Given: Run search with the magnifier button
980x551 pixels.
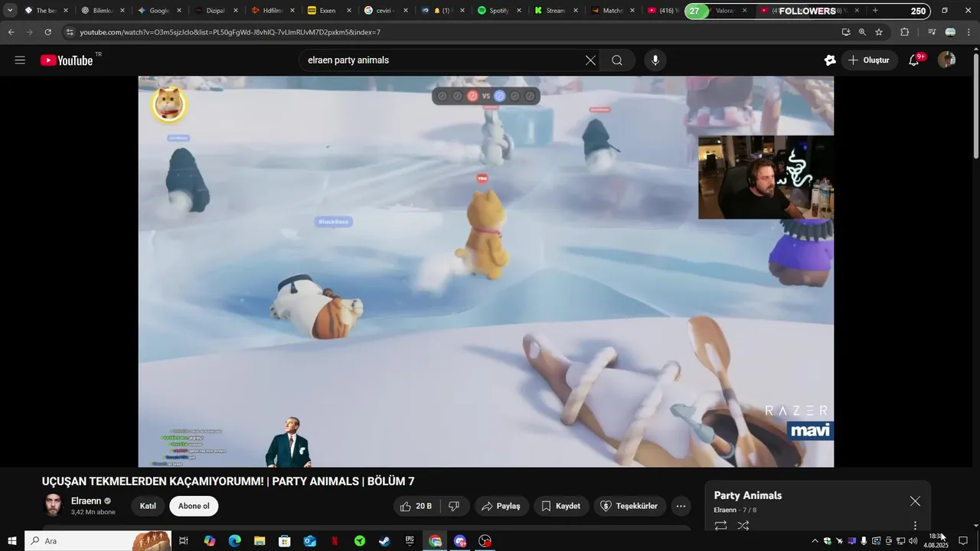Looking at the screenshot, I should pos(617,60).
